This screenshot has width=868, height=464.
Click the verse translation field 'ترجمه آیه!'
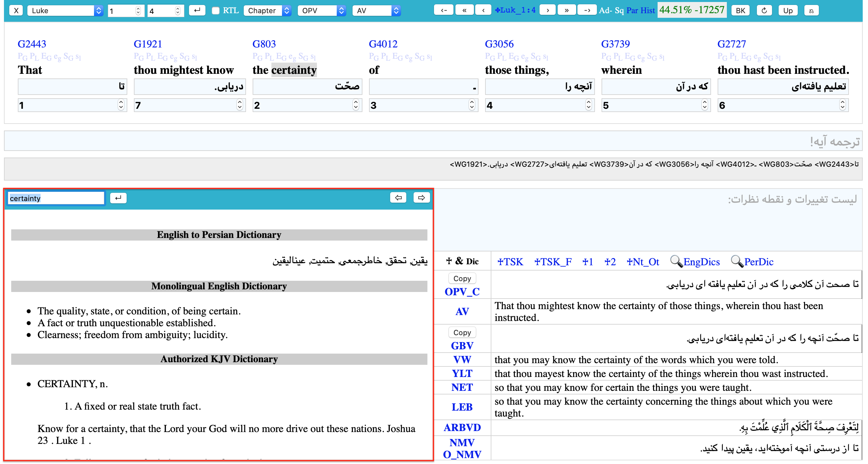(x=433, y=141)
